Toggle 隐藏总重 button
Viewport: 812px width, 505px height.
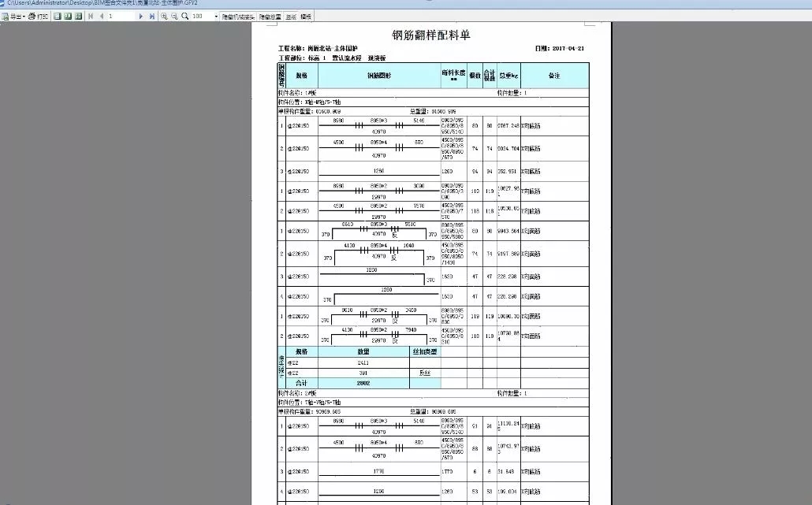270,17
